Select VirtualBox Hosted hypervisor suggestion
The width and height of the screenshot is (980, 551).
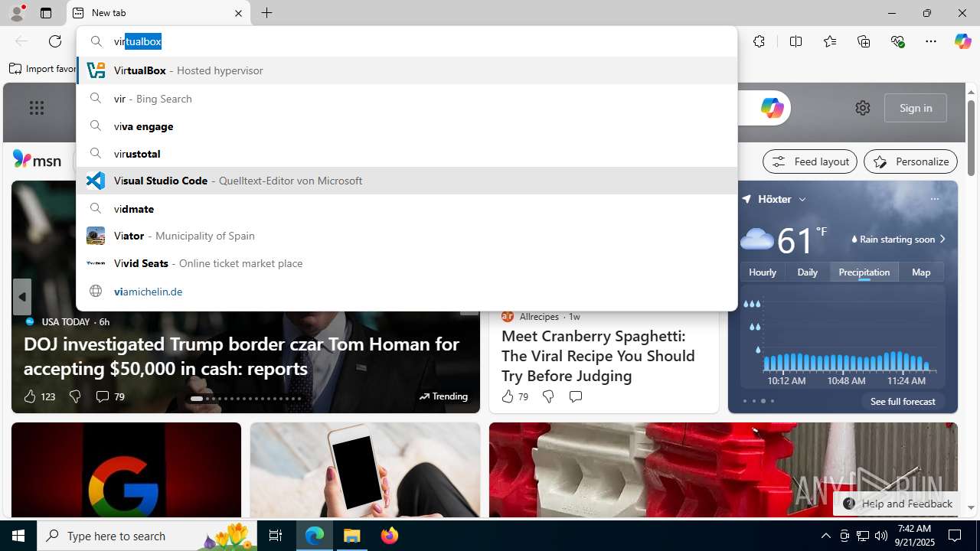pyautogui.click(x=407, y=70)
